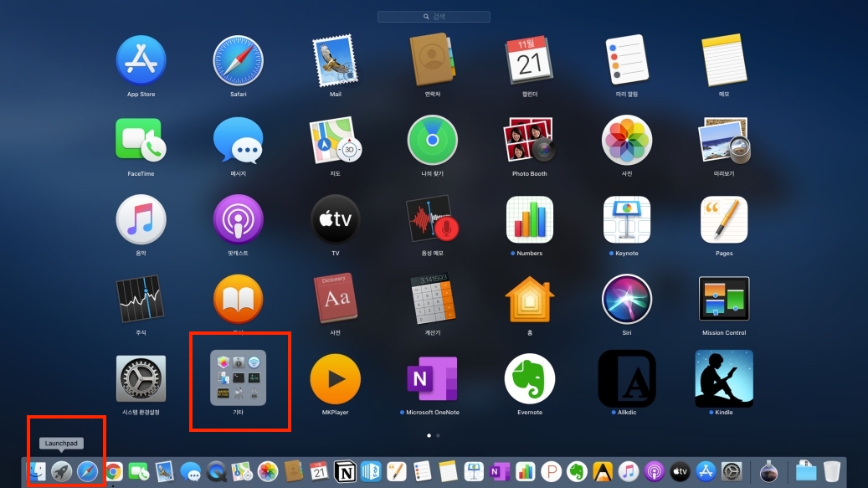Launch Siri from Launchpad
Viewport: 868px width, 488px height.
tap(627, 299)
